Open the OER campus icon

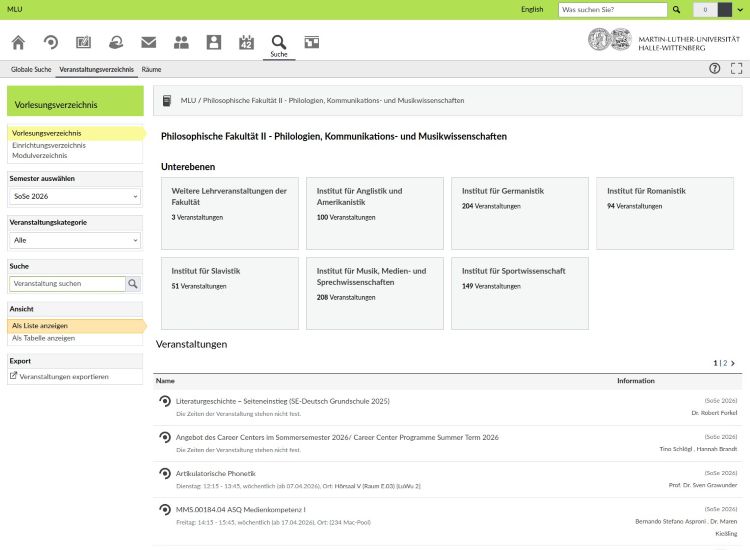pyautogui.click(x=116, y=43)
